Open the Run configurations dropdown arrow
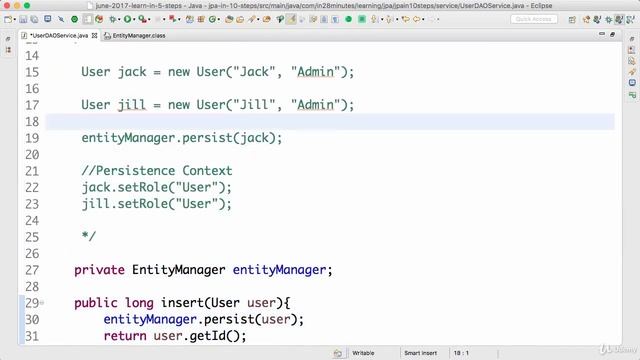Image resolution: width=640 pixels, height=360 pixels. coord(134,19)
